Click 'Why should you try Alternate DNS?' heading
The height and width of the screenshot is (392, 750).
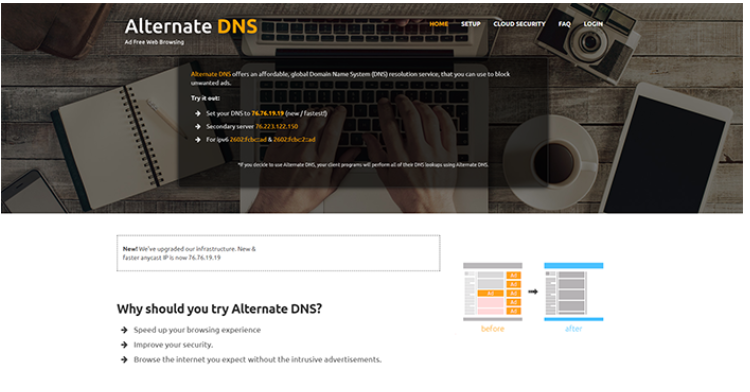[220, 309]
